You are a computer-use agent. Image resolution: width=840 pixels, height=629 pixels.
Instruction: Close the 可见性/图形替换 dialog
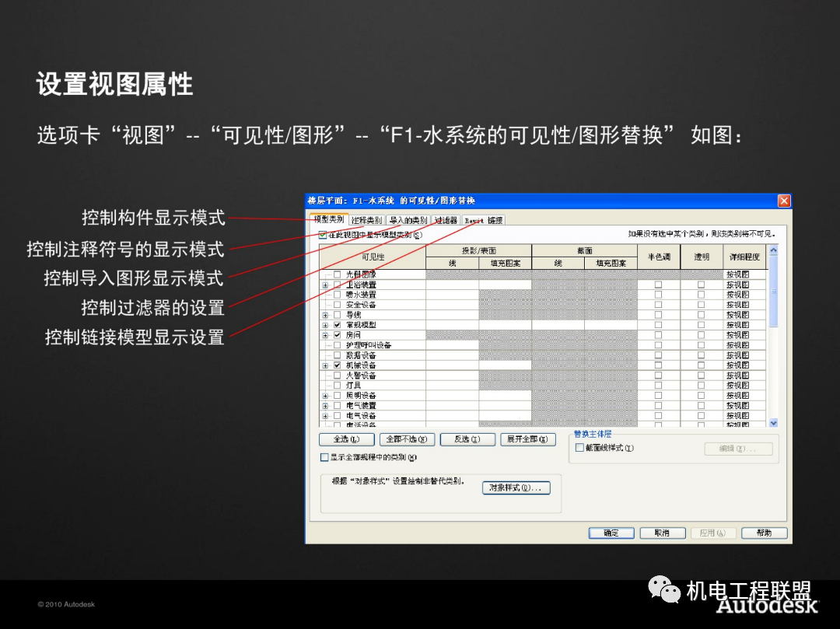pyautogui.click(x=784, y=201)
